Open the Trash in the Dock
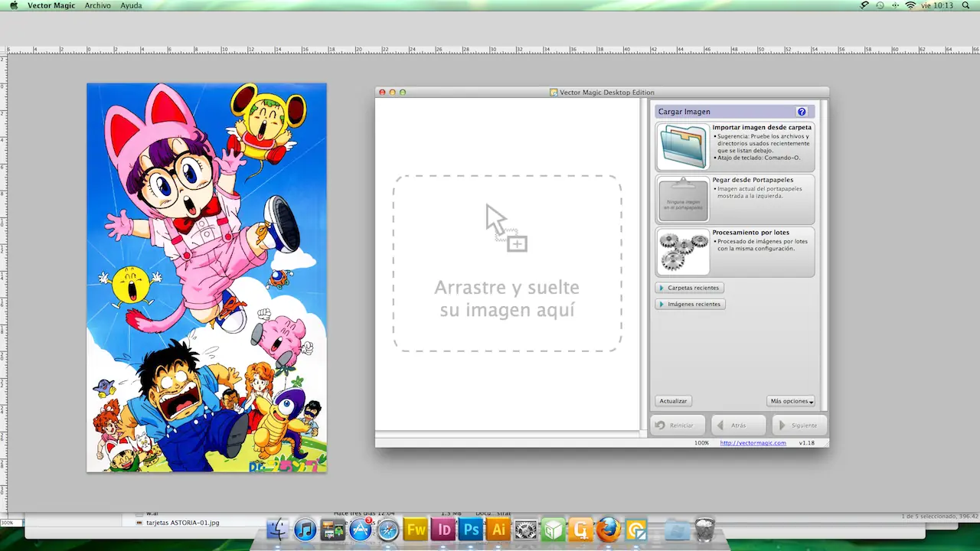 point(705,529)
